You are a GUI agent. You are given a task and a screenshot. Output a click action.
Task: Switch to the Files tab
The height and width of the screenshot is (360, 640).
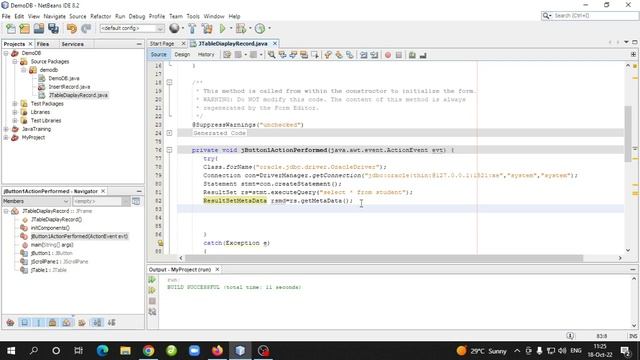tap(43, 44)
